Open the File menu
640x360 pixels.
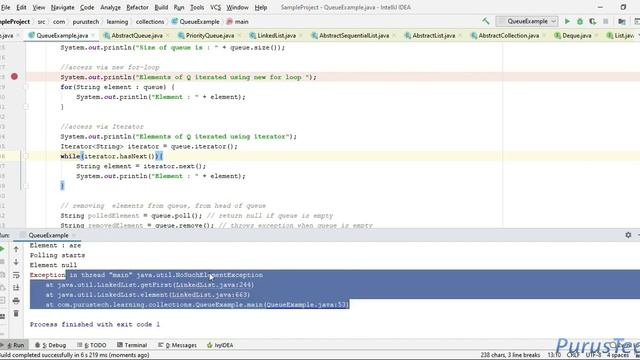coord(6,7)
